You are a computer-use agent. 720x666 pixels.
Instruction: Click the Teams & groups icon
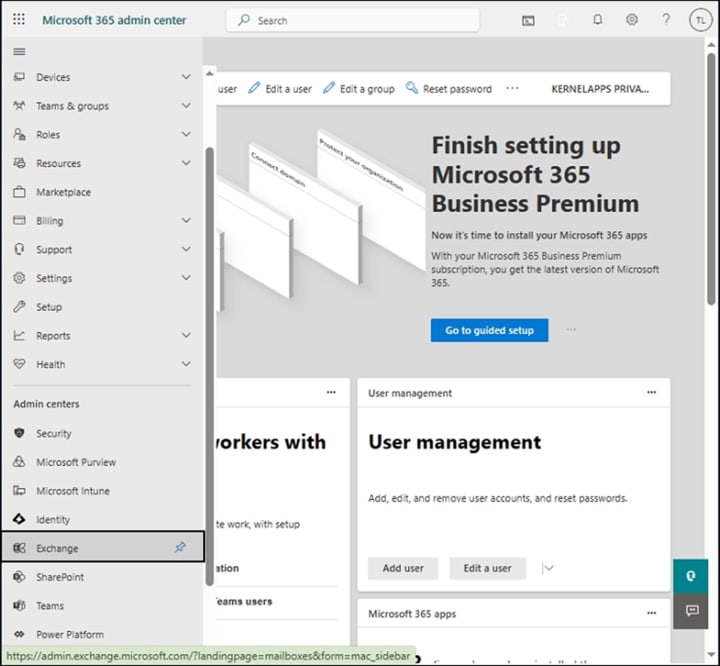pos(19,106)
